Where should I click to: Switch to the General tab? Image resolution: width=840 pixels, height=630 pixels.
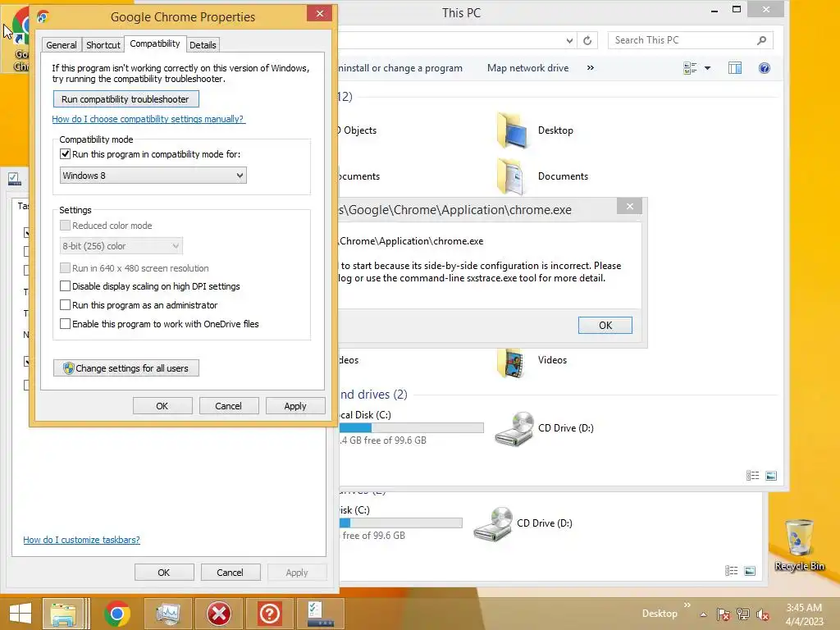click(x=61, y=45)
